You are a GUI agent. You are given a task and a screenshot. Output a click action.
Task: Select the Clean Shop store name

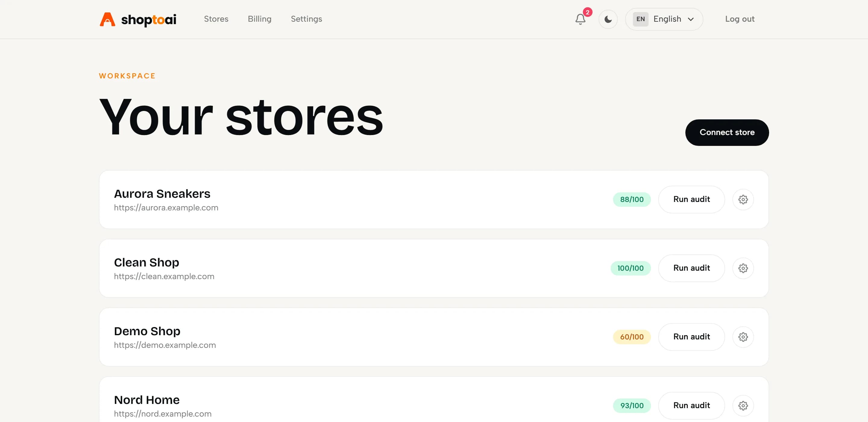pos(146,262)
